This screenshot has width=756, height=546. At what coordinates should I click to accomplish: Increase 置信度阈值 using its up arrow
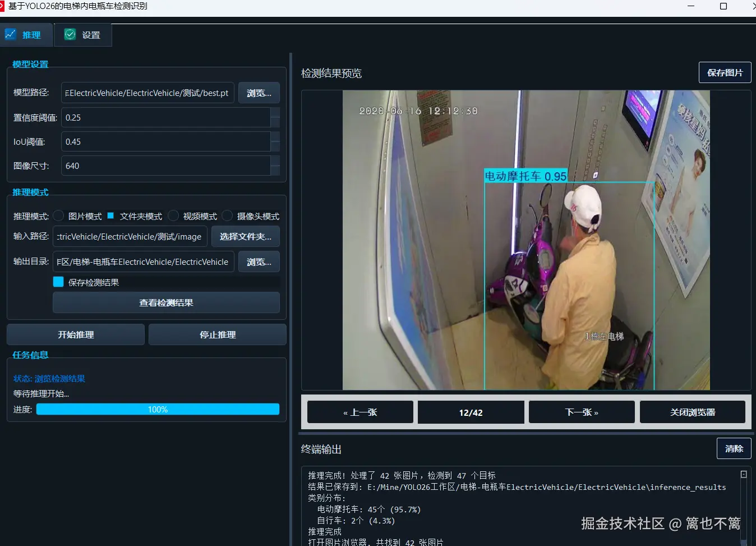pyautogui.click(x=275, y=113)
